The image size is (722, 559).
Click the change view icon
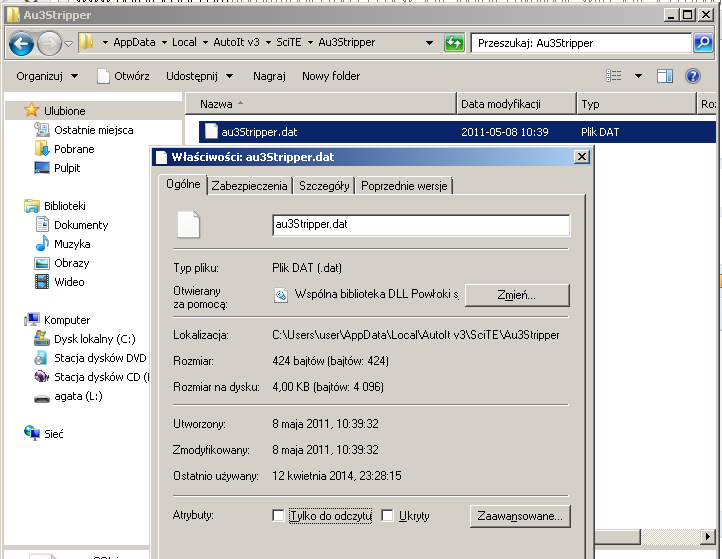(x=614, y=76)
